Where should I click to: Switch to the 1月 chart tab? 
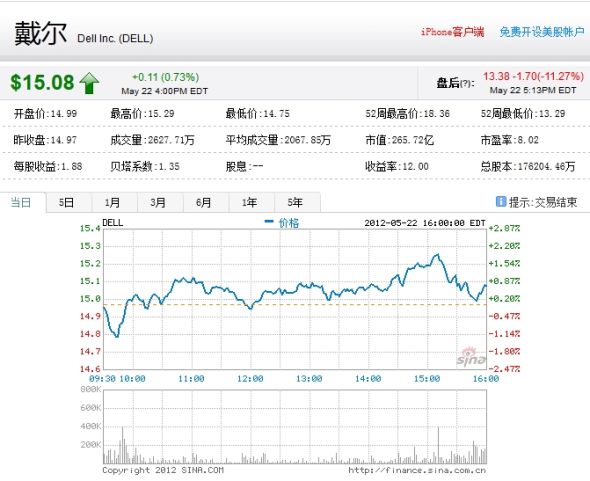coord(112,202)
